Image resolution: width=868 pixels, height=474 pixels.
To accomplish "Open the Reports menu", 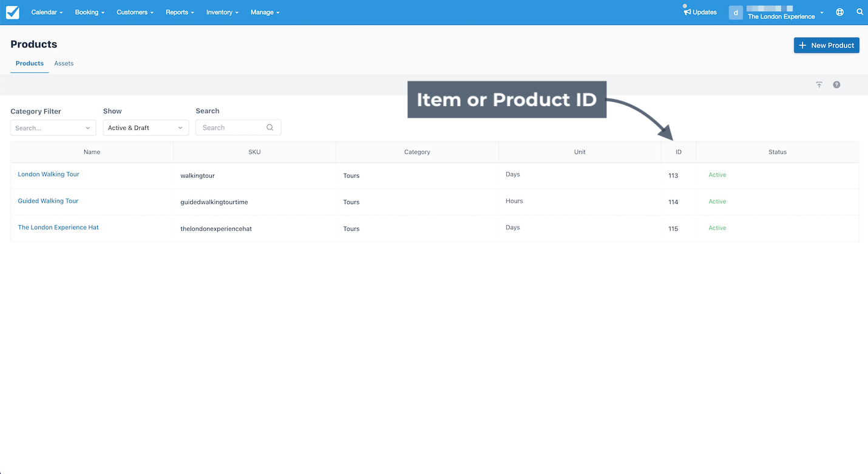I will point(180,12).
